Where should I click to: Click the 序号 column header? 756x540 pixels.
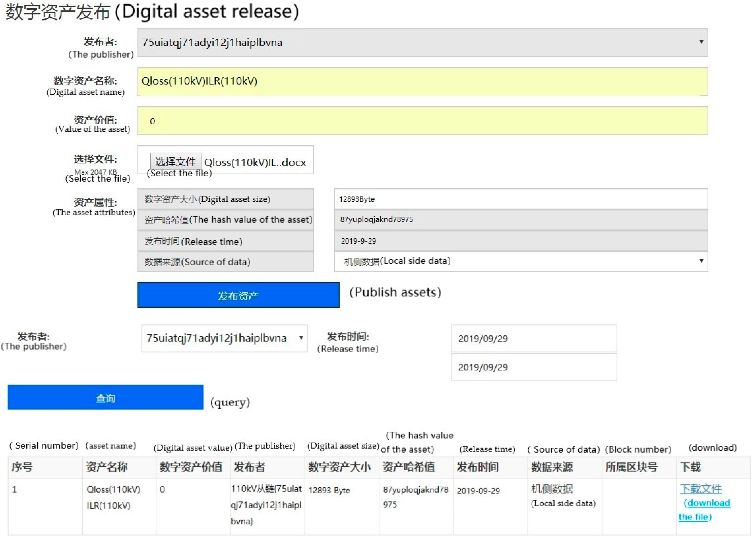(22, 467)
